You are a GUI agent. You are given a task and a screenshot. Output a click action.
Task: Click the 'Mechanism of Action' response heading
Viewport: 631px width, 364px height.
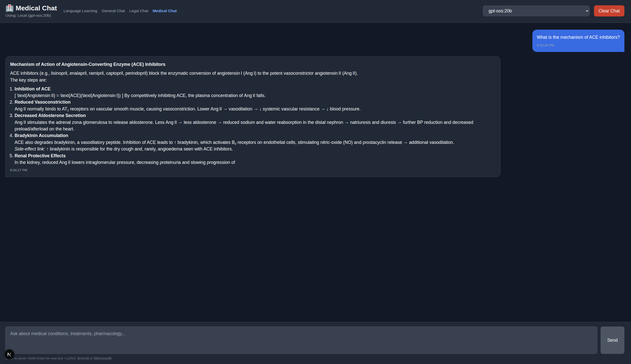(87, 64)
